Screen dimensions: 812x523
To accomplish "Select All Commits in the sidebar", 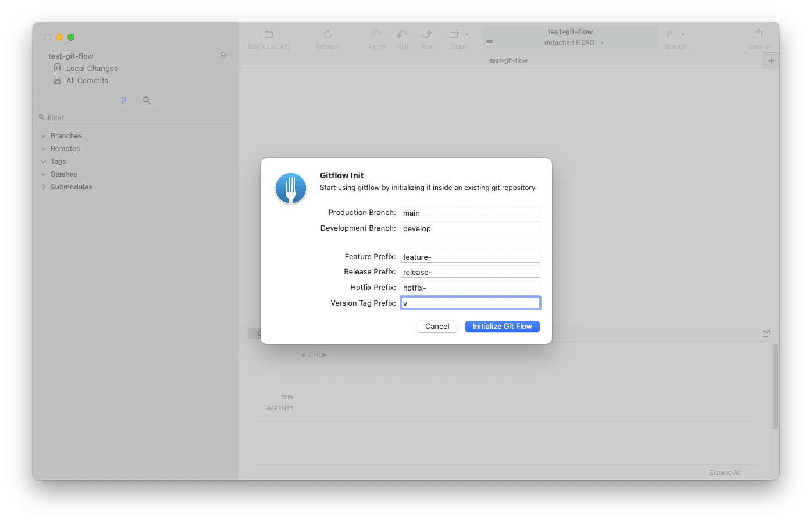I will coord(87,80).
